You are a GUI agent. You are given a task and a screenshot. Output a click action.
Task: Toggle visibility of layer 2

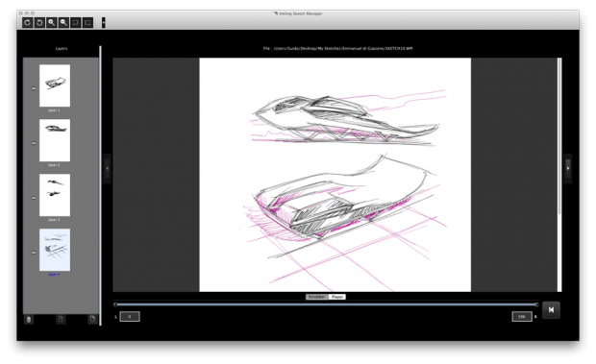(34, 143)
